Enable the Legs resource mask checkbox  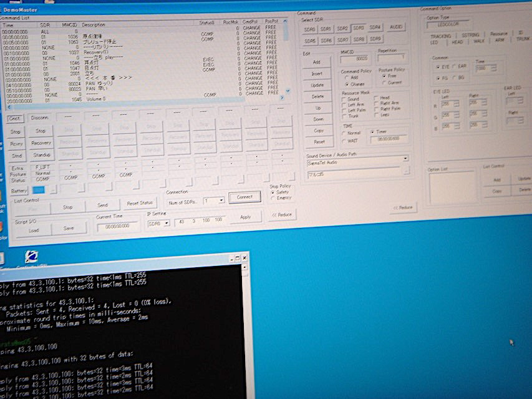point(382,115)
